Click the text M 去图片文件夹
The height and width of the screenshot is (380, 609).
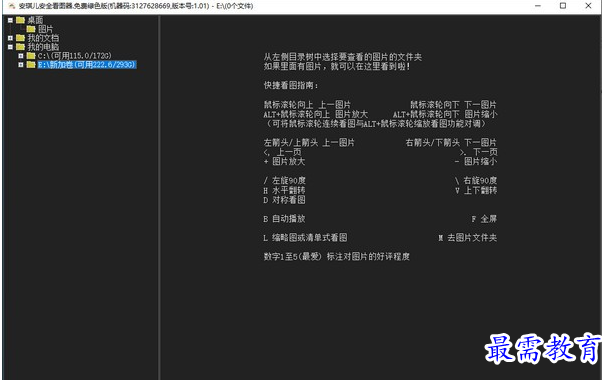point(468,238)
